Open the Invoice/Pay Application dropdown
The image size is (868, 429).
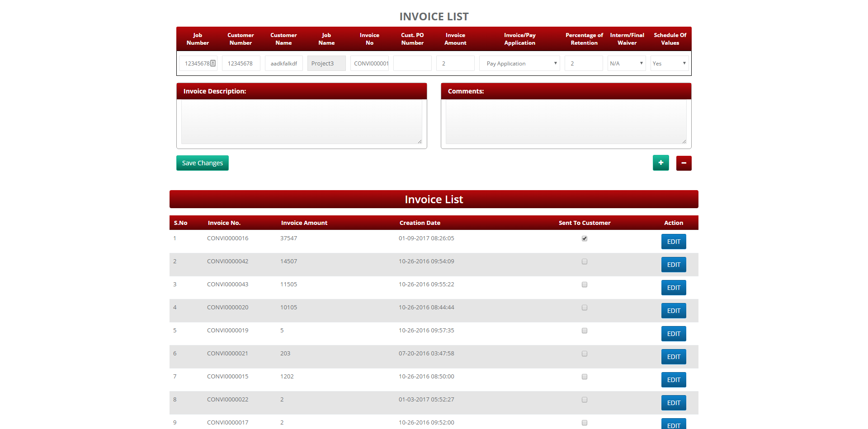[x=519, y=63]
